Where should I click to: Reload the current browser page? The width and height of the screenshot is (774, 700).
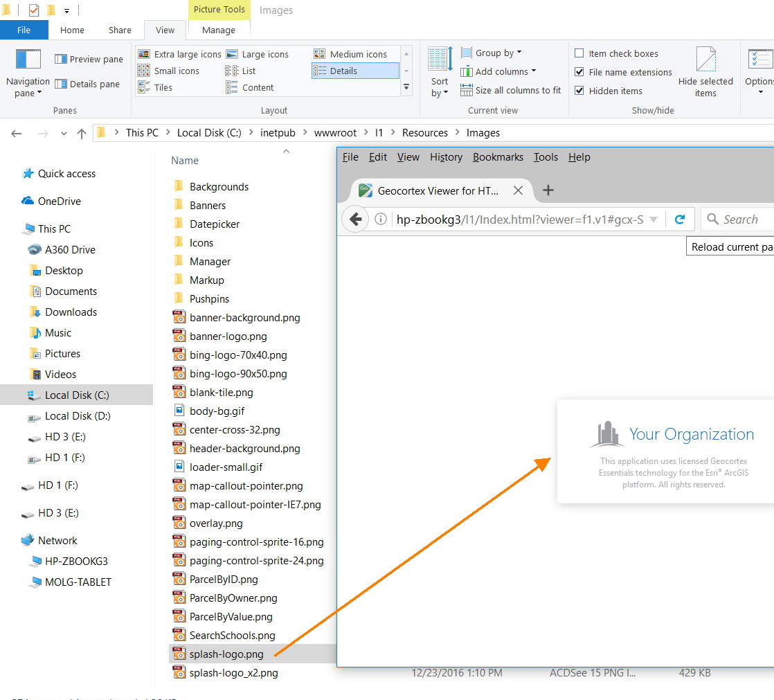[x=680, y=219]
